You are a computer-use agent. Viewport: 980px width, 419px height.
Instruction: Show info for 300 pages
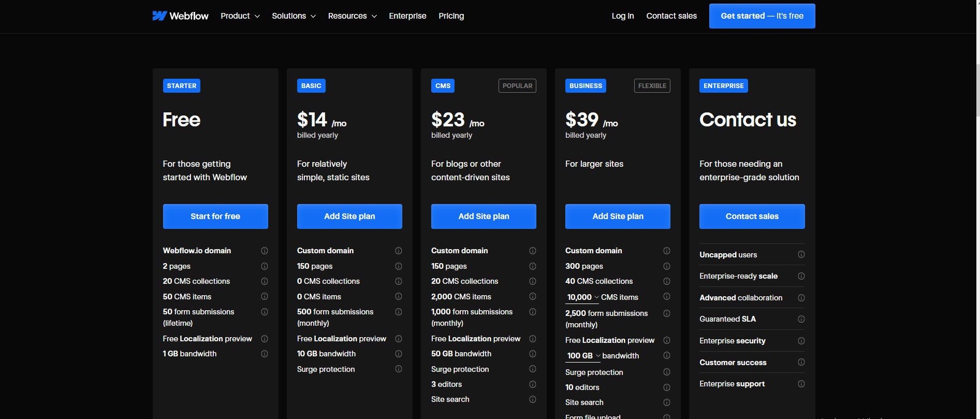[667, 266]
